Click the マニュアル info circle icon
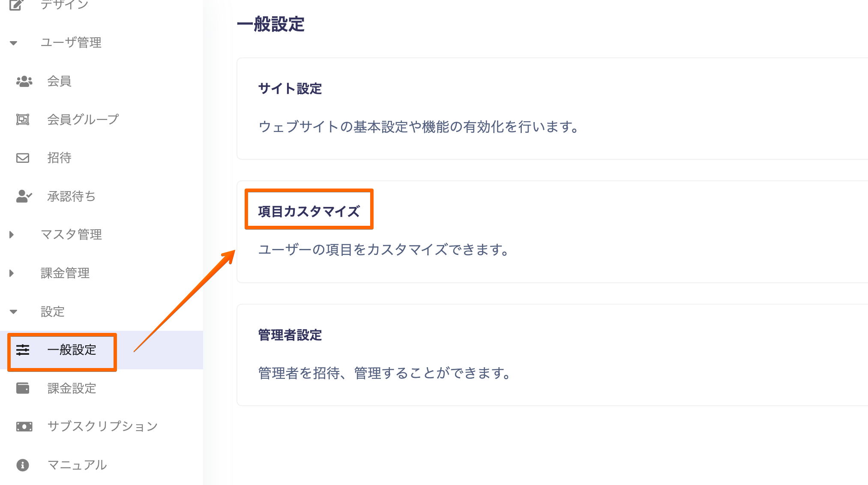The height and width of the screenshot is (485, 868). (23, 465)
